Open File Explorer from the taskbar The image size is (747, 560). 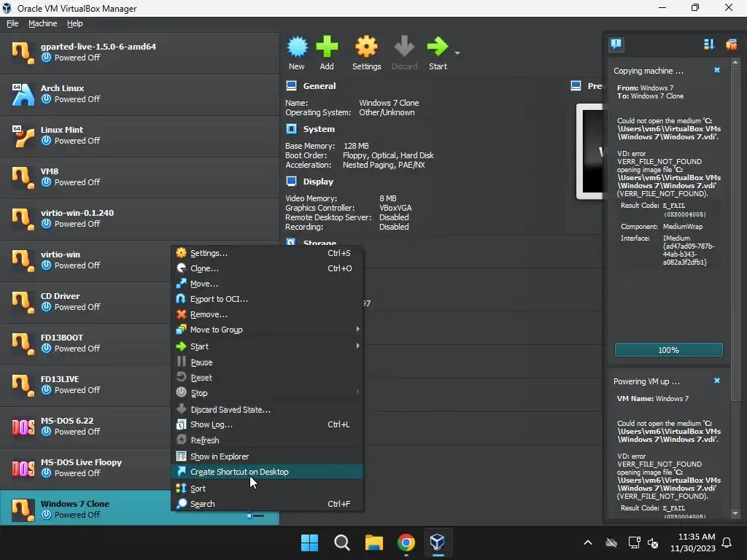pos(374,542)
